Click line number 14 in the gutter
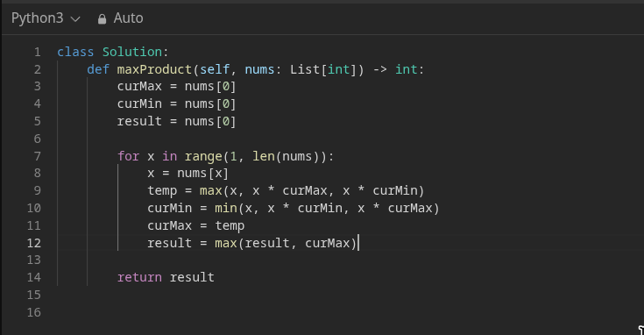Screen dimensions: 644x335 click(x=34, y=277)
